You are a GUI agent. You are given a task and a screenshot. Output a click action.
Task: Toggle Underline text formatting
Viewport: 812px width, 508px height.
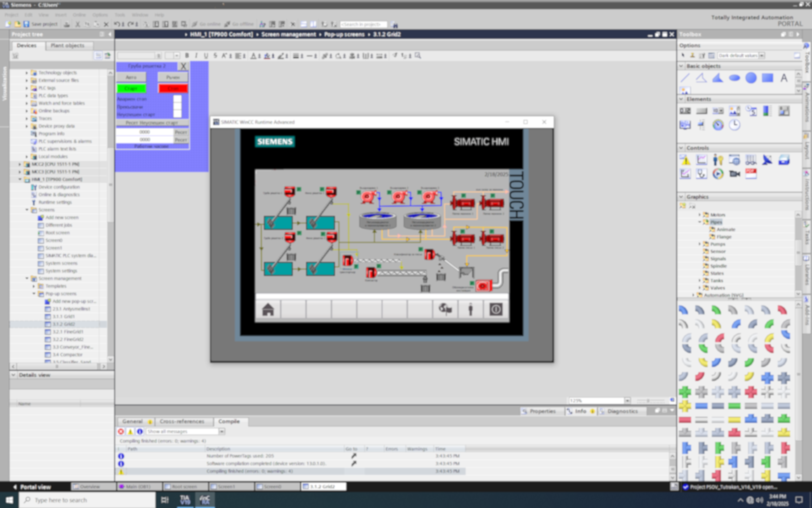point(206,56)
